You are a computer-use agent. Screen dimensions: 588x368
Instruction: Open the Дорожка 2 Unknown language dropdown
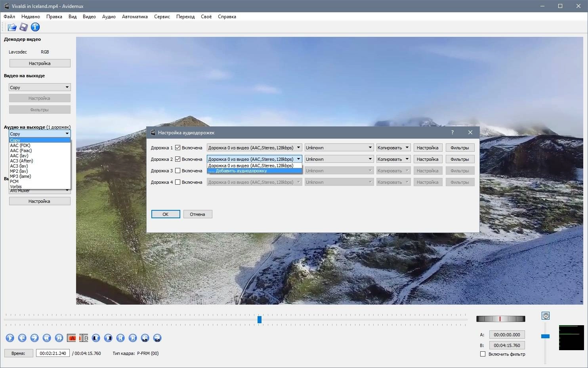click(x=339, y=159)
